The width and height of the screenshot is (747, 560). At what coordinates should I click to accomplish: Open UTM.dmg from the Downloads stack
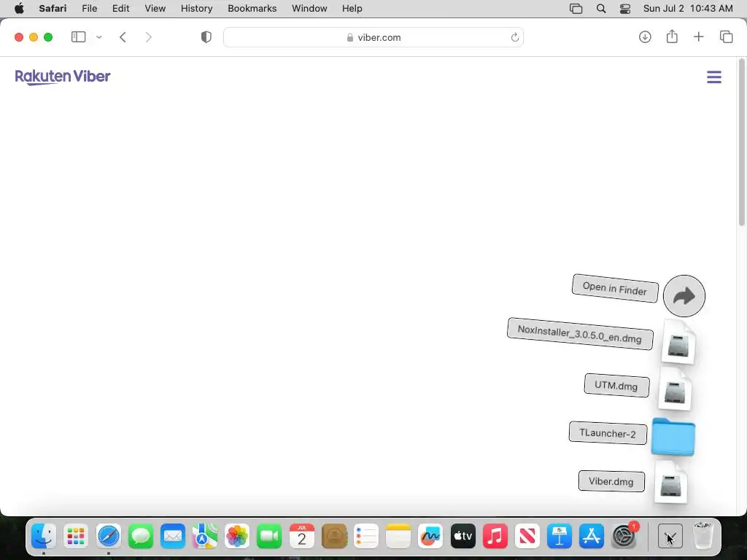pos(675,389)
